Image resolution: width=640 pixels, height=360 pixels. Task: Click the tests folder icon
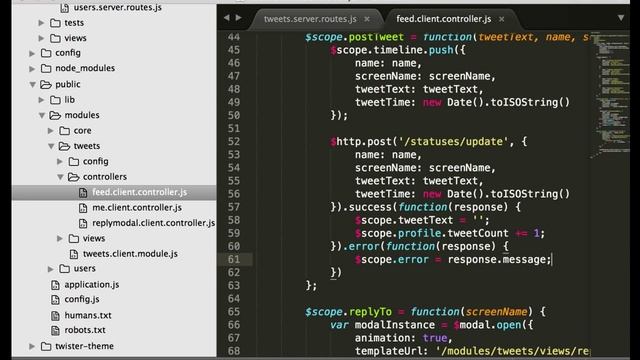(55, 23)
